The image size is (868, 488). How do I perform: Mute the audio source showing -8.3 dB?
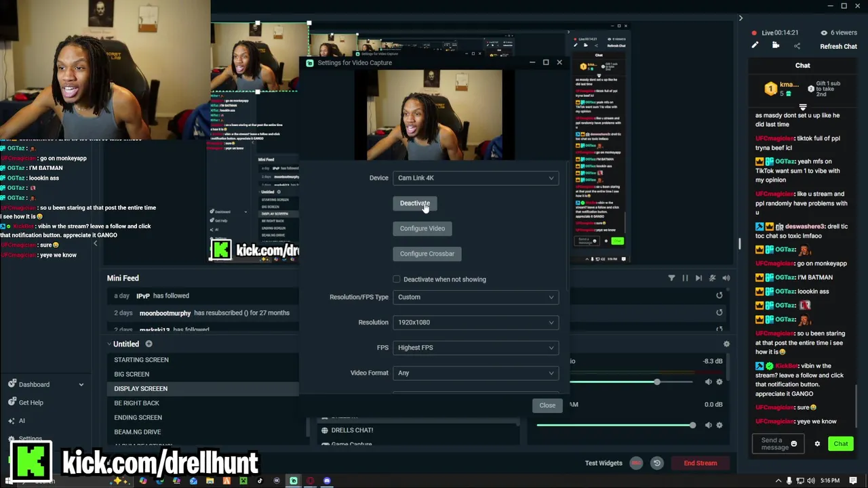point(709,382)
